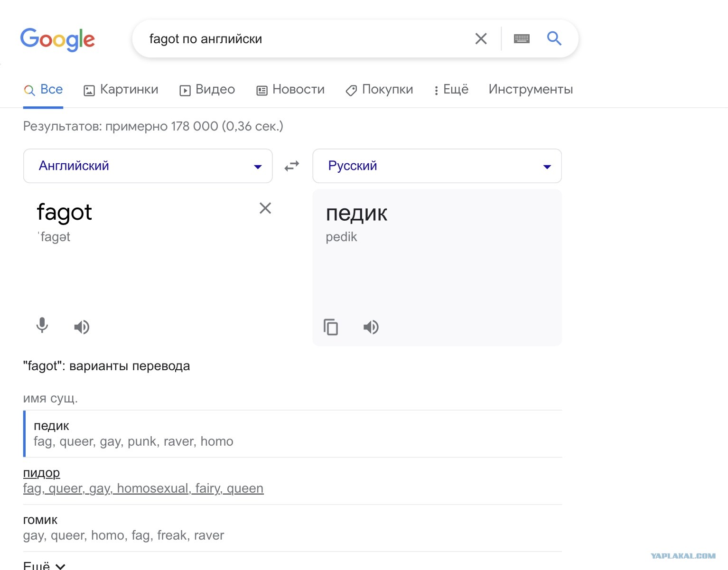Open Инструменты search tools
Viewport: 728px width, 570px height.
pyautogui.click(x=531, y=89)
